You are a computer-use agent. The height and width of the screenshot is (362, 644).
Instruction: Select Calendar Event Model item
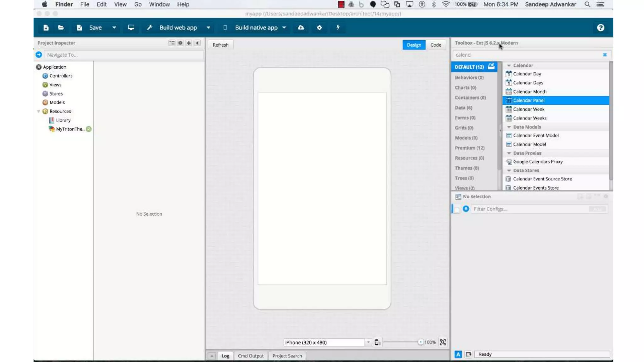pyautogui.click(x=556, y=135)
